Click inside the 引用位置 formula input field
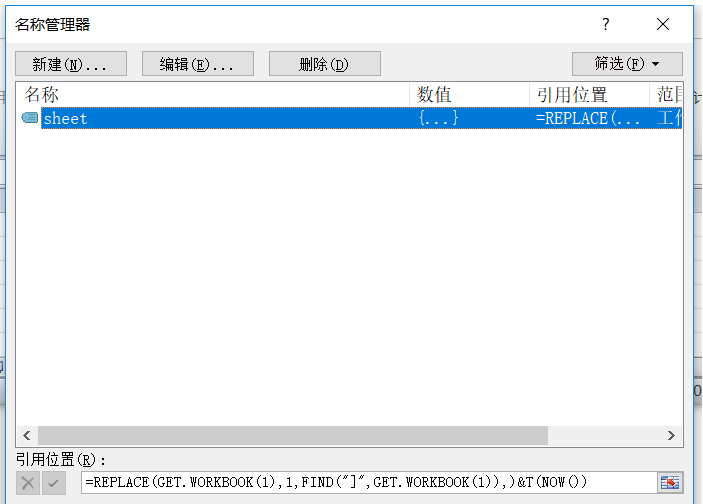The image size is (703, 504). tap(369, 482)
